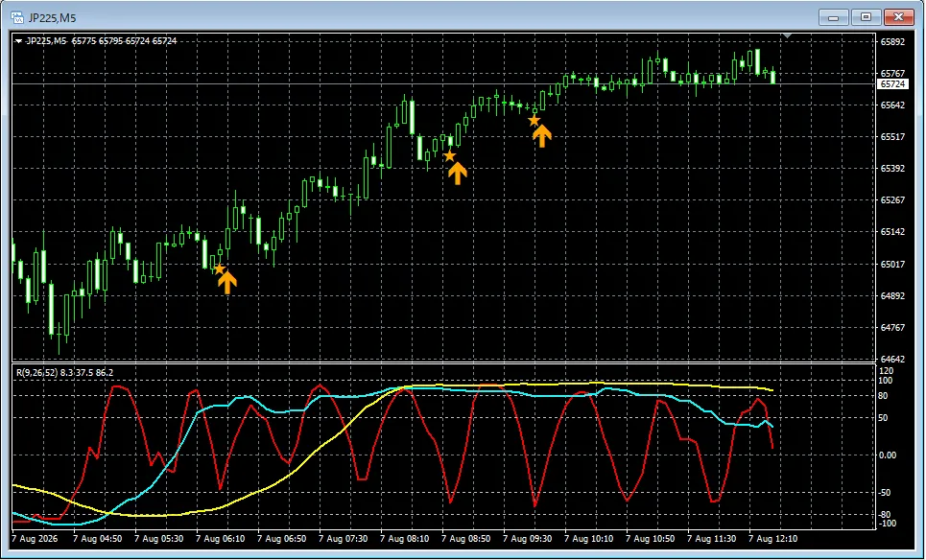Close the JP225,M5 chart window

pos(899,17)
